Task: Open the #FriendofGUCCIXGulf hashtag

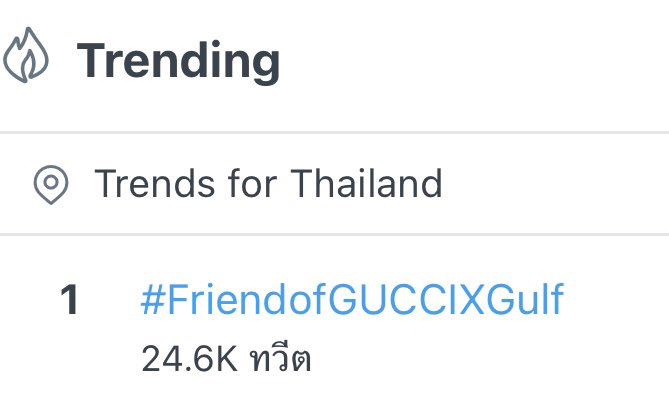Action: pos(352,300)
